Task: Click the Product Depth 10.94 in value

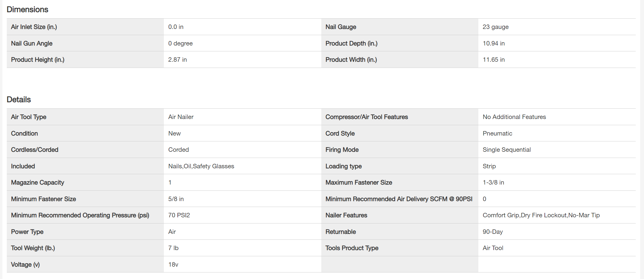Action: pos(493,43)
